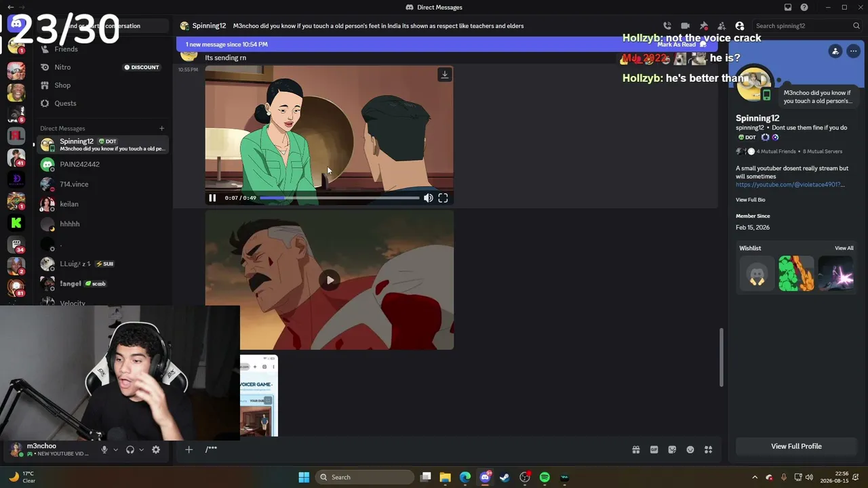Open the GIF picker
This screenshot has height=488, width=868.
[654, 449]
